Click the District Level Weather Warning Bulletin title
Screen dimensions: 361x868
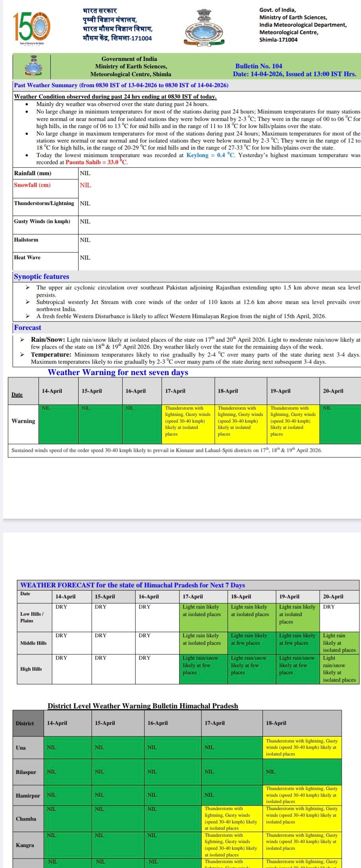click(143, 706)
